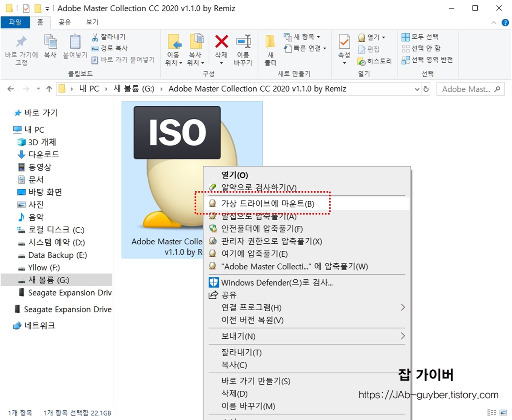Choose Scan with ALYac (알약으로 검사하기)
Screen dimensions: 512x420
307,188
